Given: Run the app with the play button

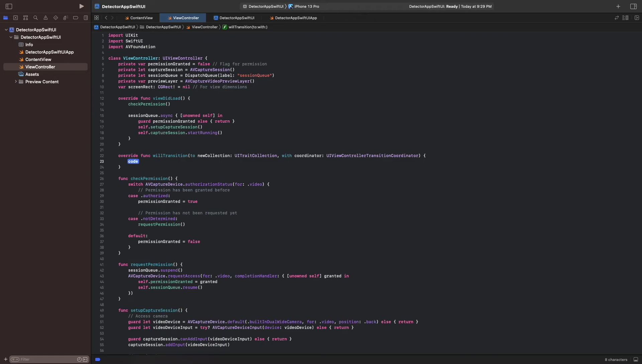Looking at the screenshot, I should tap(81, 6).
